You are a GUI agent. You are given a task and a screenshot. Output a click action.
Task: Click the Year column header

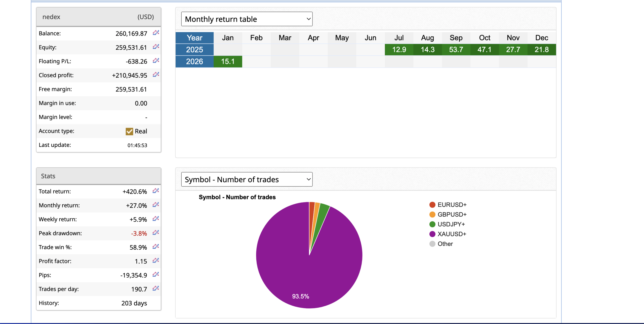tap(194, 38)
